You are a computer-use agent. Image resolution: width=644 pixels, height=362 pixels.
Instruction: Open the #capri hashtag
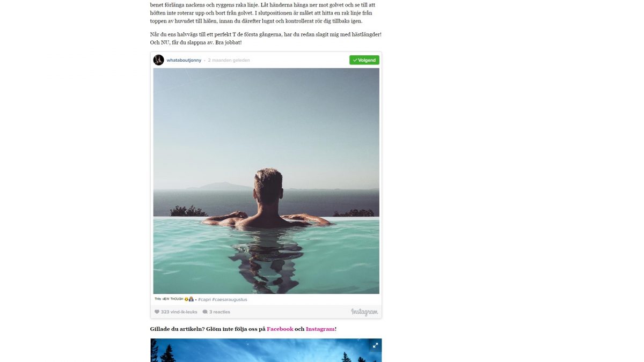[204, 299]
